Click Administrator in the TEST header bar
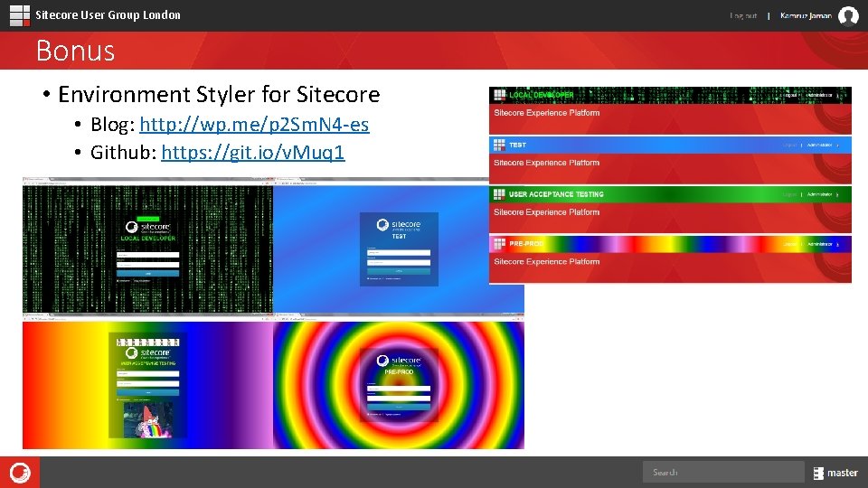 [820, 145]
